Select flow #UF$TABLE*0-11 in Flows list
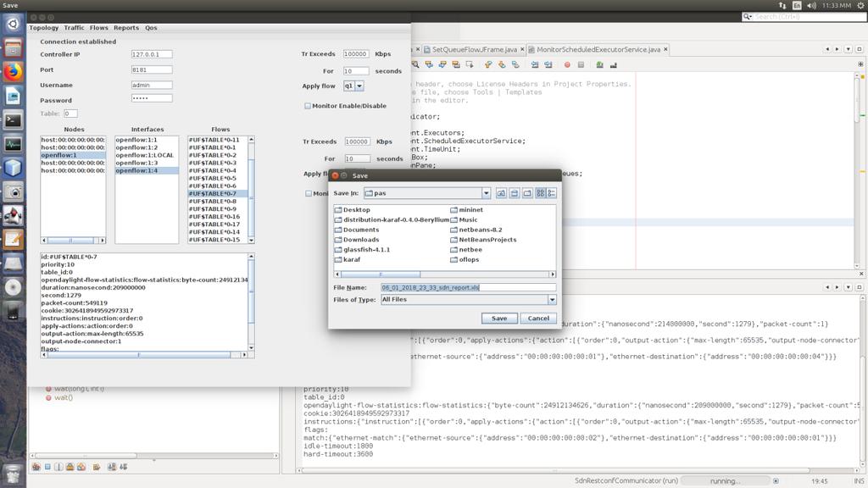Screen dimensions: 868x488 point(218,140)
